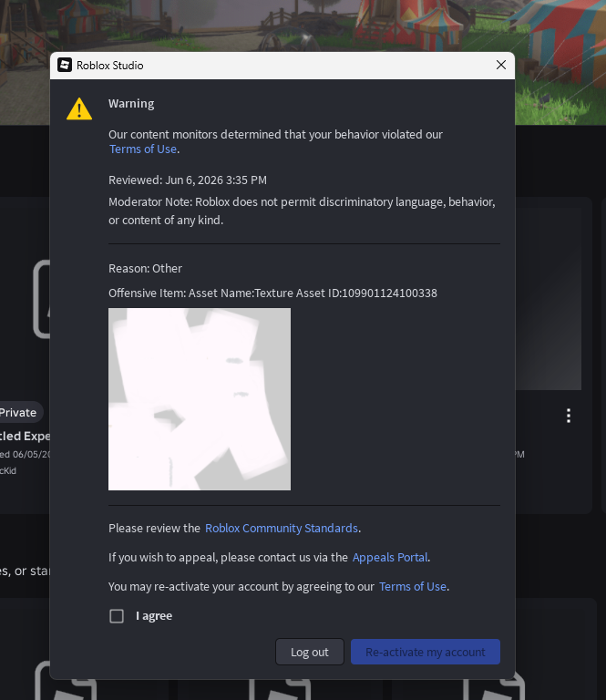The width and height of the screenshot is (606, 700).
Task: Click the offensive texture asset thumbnail
Action: tap(200, 399)
